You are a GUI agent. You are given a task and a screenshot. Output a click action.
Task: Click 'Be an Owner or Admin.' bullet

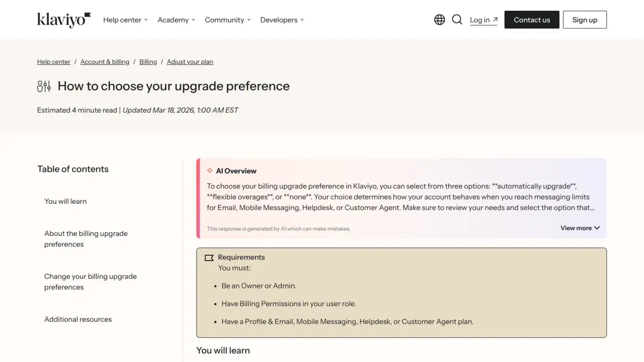point(259,286)
